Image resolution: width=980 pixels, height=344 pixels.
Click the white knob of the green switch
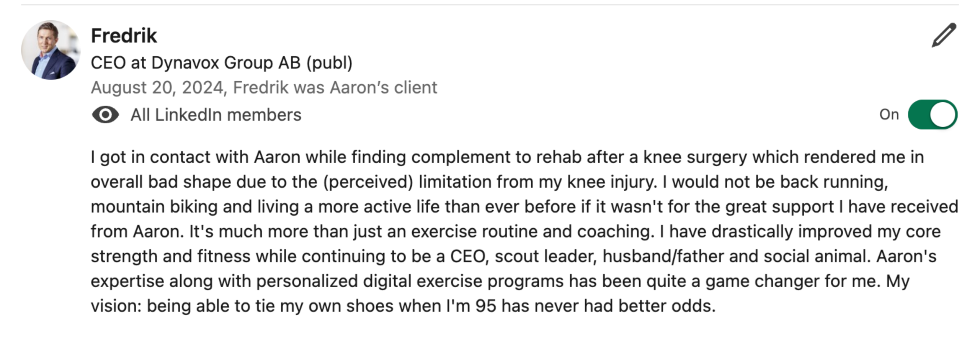coord(943,115)
